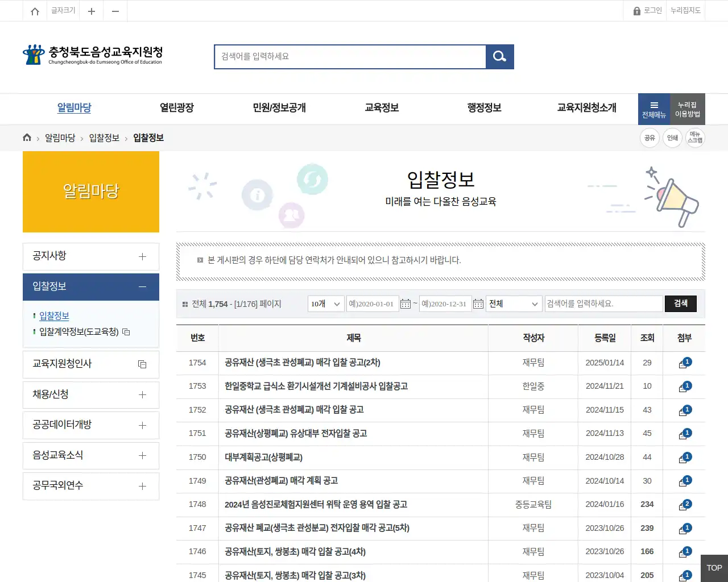The width and height of the screenshot is (728, 582).
Task: Open post 공유재산(토지, 쌍봉초) 매각 입찰 공고(4차)
Action: coord(295,552)
